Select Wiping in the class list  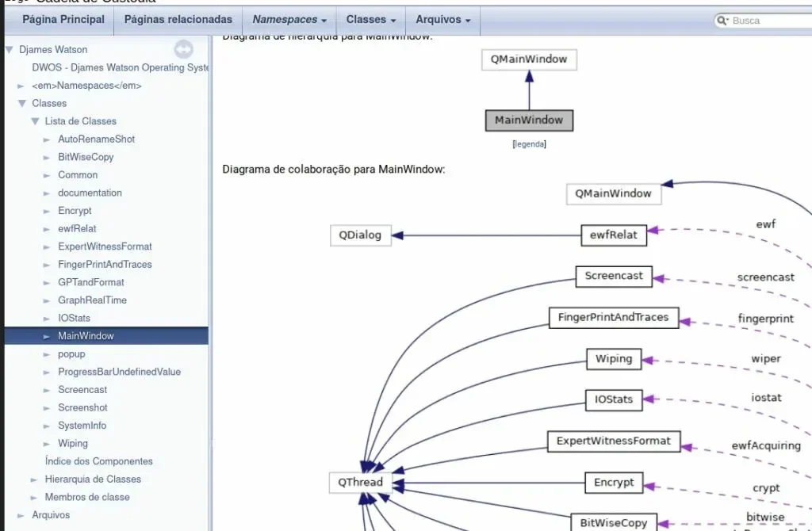point(73,444)
